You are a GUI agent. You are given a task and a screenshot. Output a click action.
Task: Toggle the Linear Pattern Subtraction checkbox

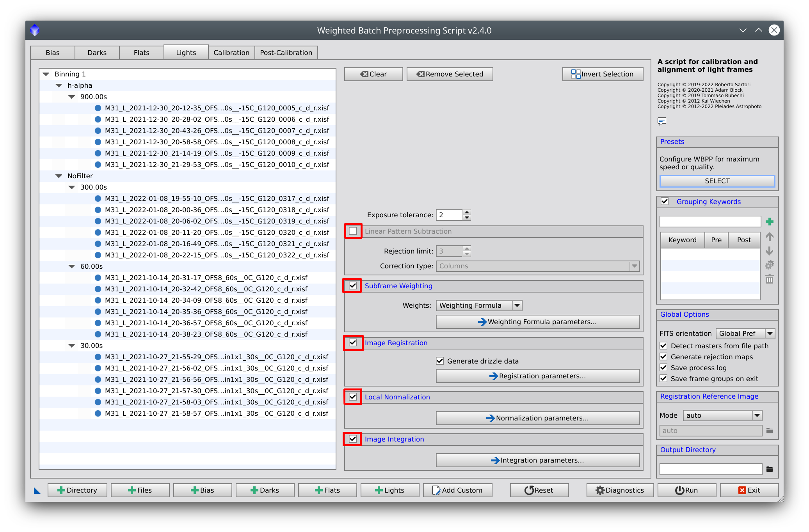pos(353,232)
